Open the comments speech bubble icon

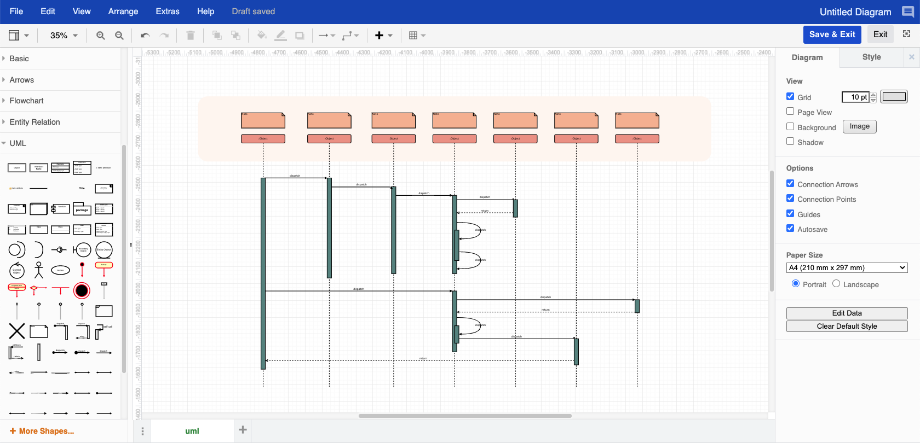[x=907, y=11]
